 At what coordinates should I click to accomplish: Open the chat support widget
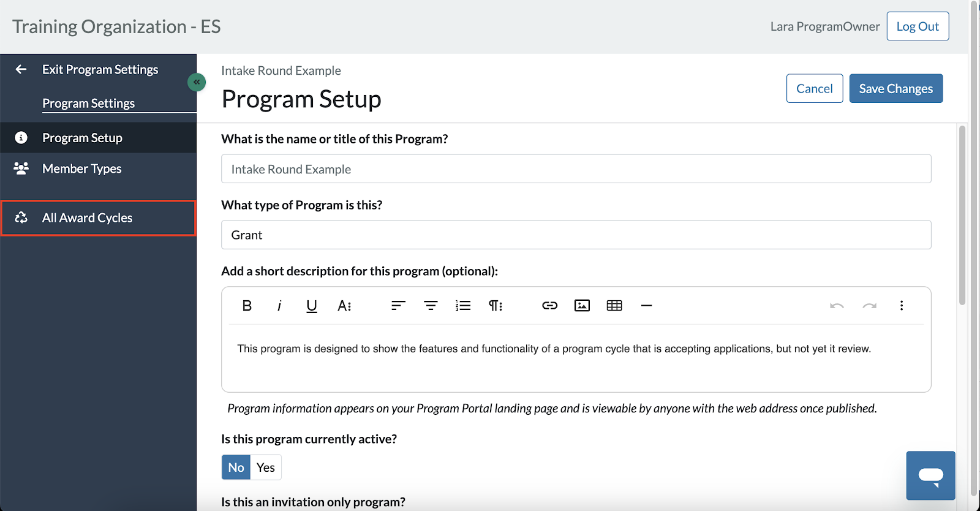[x=930, y=475]
